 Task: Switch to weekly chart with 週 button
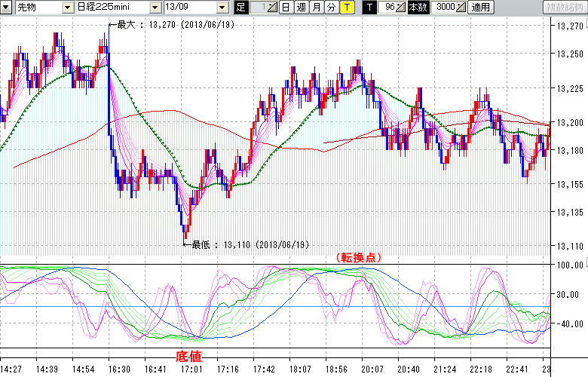pyautogui.click(x=301, y=8)
